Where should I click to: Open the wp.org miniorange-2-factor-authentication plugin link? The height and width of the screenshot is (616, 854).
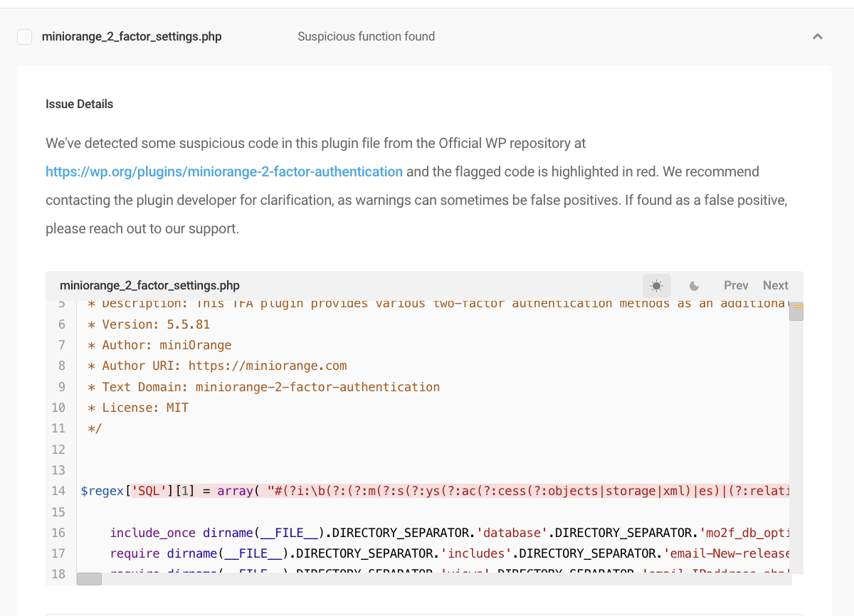pos(223,171)
